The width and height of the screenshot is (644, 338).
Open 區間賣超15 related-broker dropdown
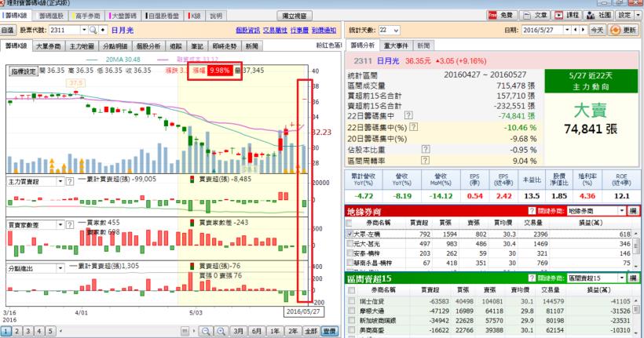tap(623, 278)
